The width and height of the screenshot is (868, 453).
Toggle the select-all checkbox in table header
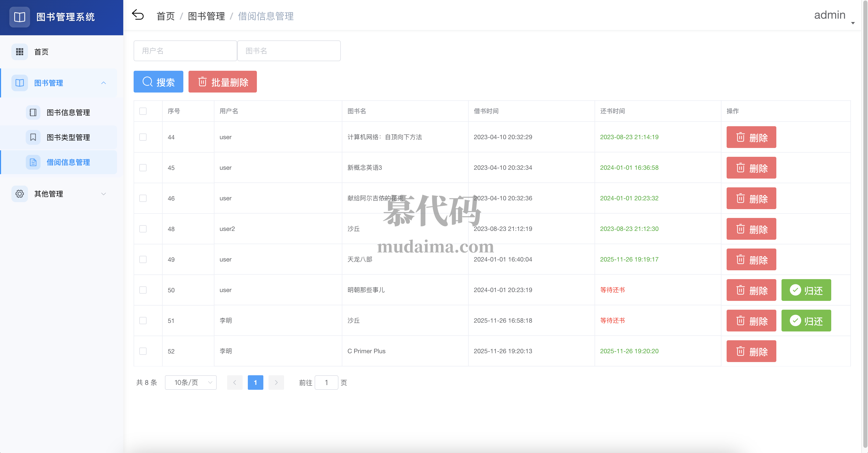[143, 111]
